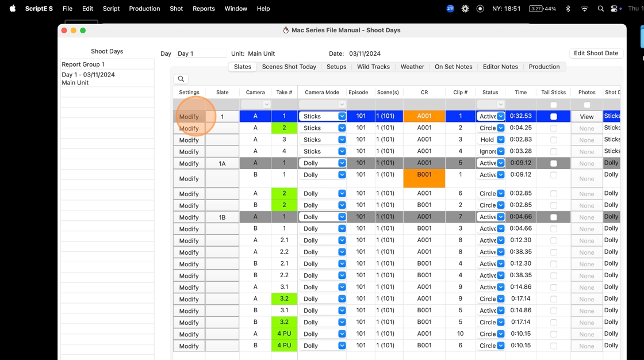644x360 pixels.
Task: Click the Take # column header
Action: [284, 93]
